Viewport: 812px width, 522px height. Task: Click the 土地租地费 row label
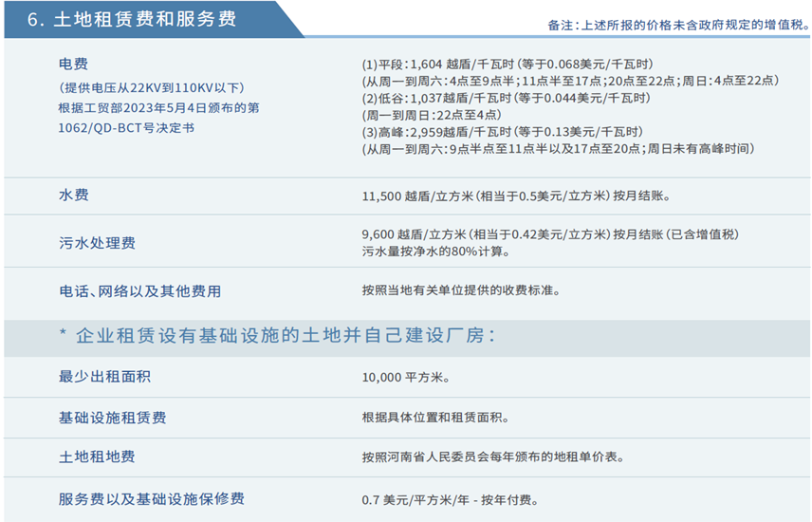point(97,457)
